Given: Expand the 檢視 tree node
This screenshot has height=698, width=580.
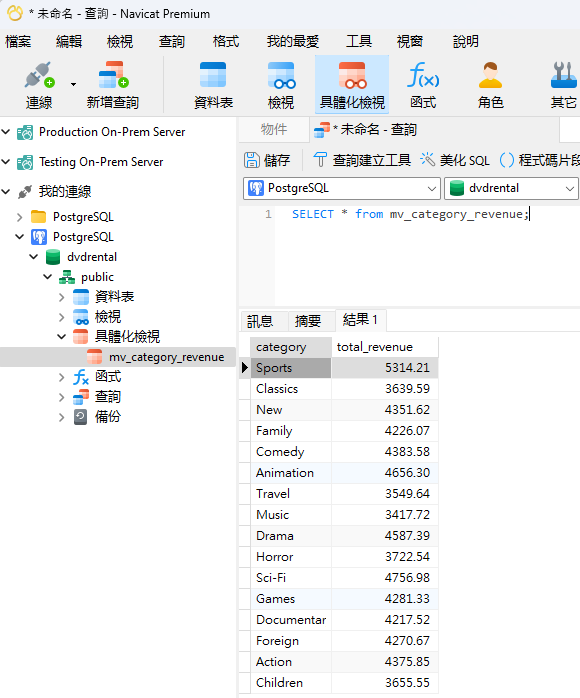Looking at the screenshot, I should [62, 317].
